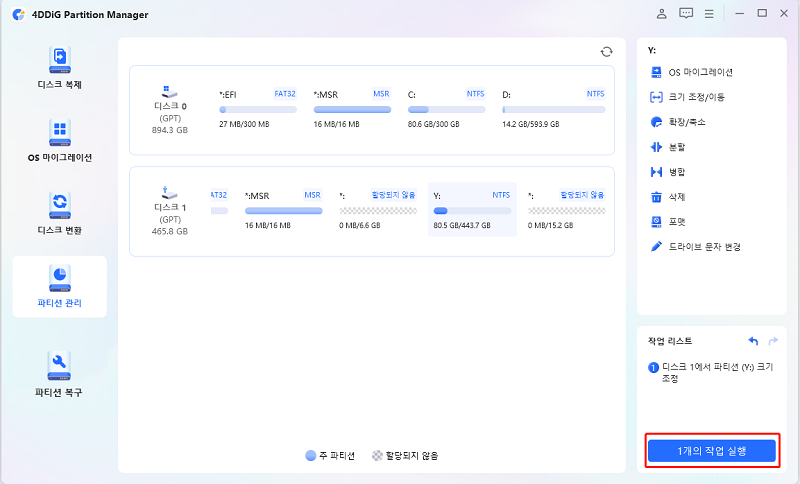Click the 14.2 GB/593.9 GB size text

click(531, 124)
